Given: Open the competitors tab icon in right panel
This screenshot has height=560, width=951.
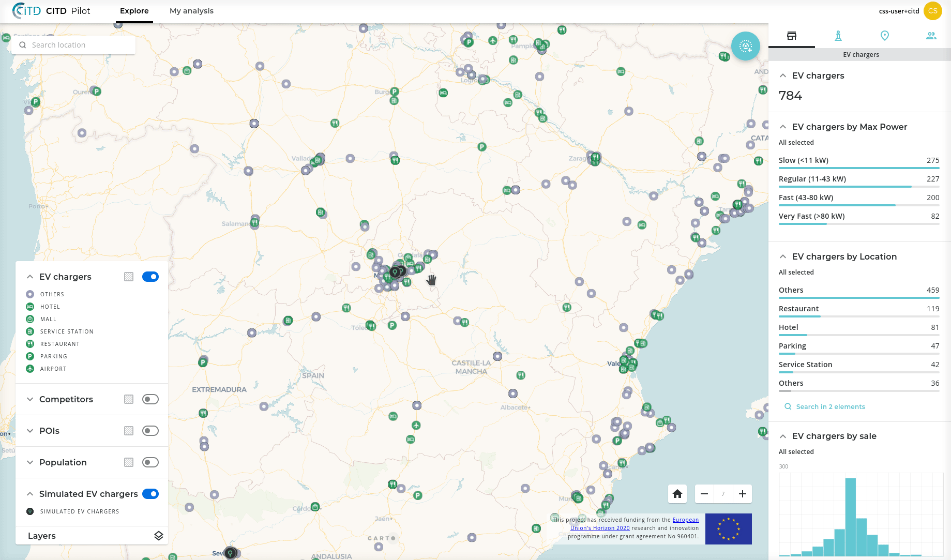Looking at the screenshot, I should pyautogui.click(x=838, y=36).
